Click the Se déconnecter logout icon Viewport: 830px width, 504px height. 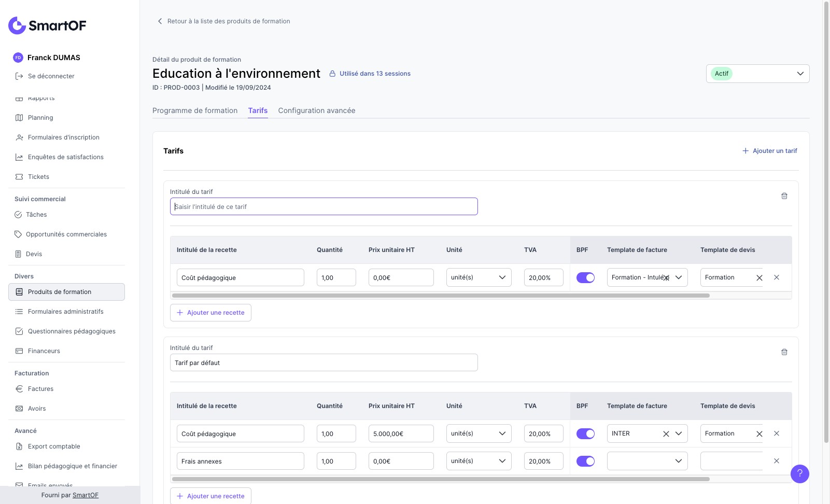pyautogui.click(x=19, y=76)
